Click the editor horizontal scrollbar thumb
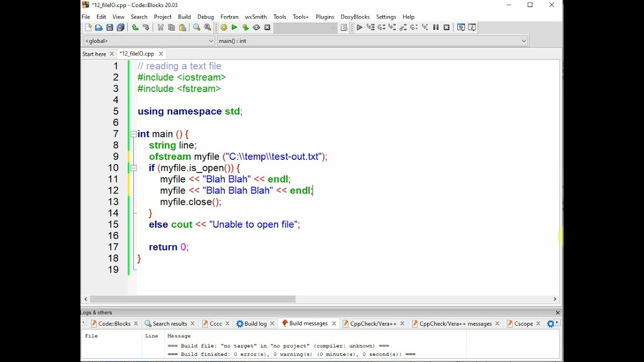This screenshot has width=644, height=362. coord(193,299)
